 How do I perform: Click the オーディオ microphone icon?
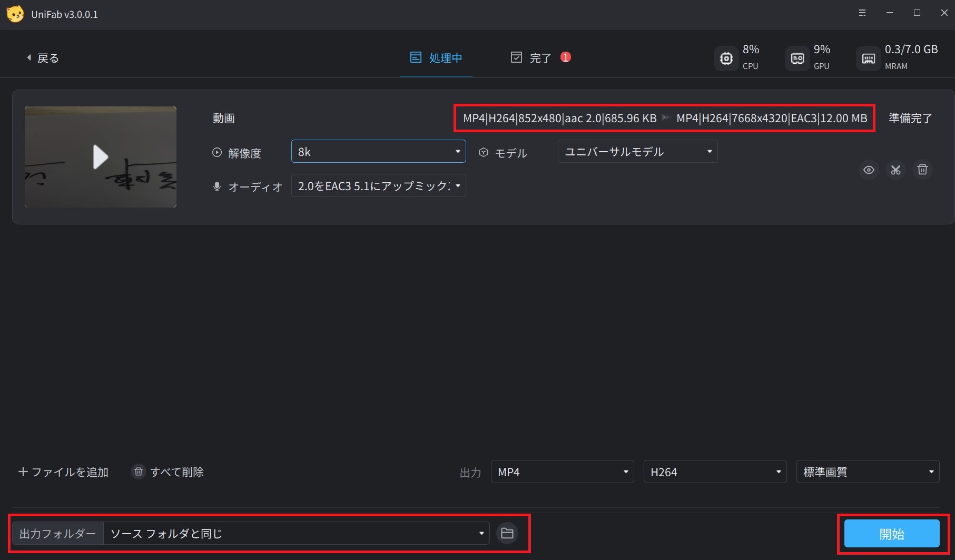click(x=217, y=186)
